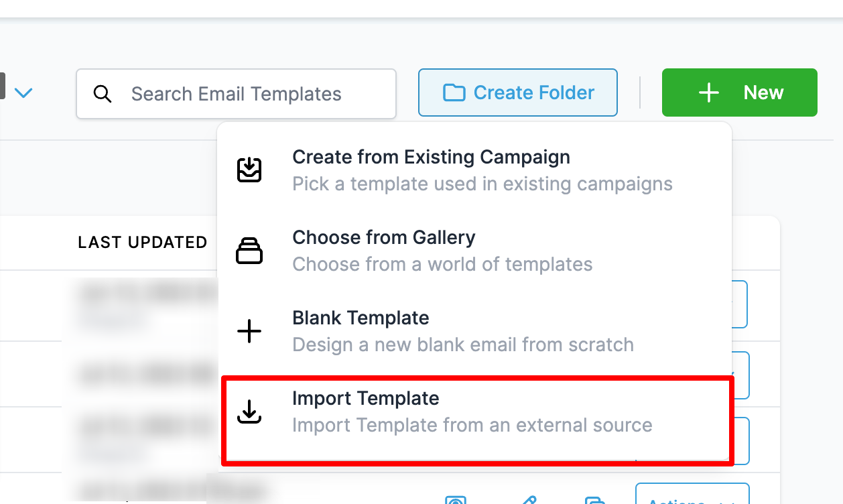Open the template preview icon
The image size is (843, 504).
456,499
